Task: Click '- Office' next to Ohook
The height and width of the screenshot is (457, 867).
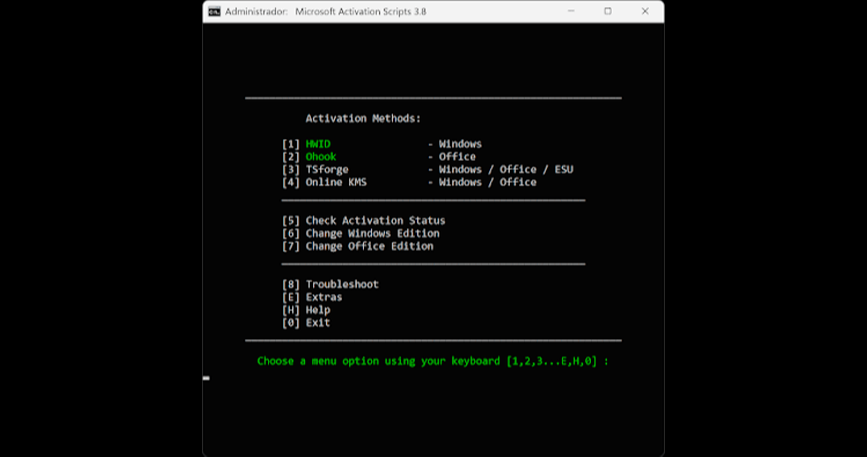Action: [x=451, y=157]
